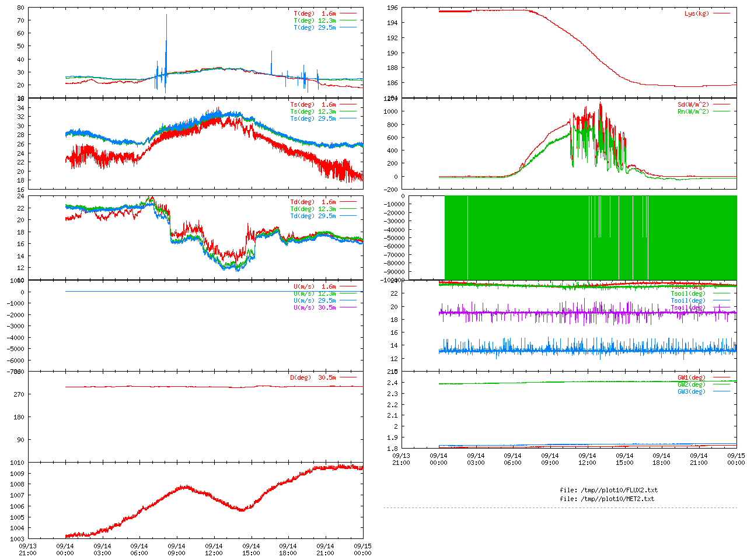This screenshot has height=560, width=747.
Task: Click the 'Ts(deg) 12.3m' legend entry
Action: 313,112
